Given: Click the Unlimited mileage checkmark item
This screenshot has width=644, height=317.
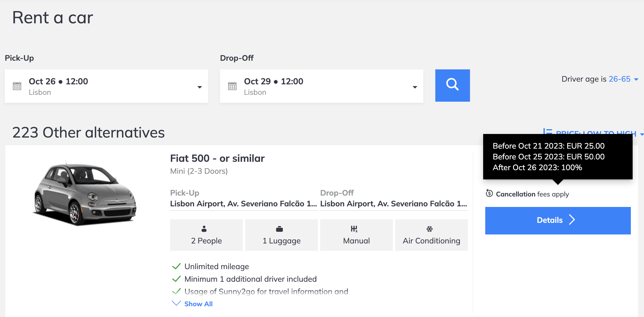Looking at the screenshot, I should (x=210, y=266).
